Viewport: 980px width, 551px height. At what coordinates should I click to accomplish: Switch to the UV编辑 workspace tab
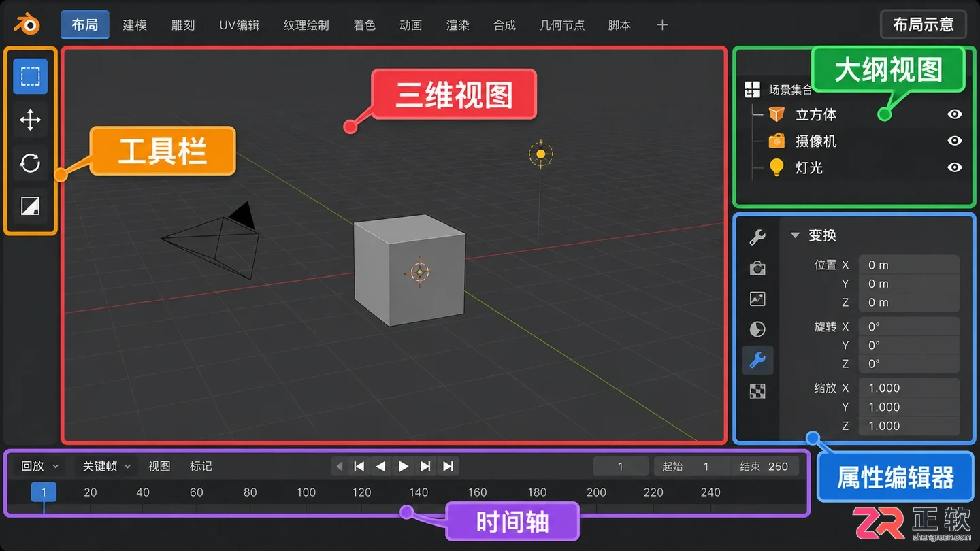pyautogui.click(x=239, y=25)
